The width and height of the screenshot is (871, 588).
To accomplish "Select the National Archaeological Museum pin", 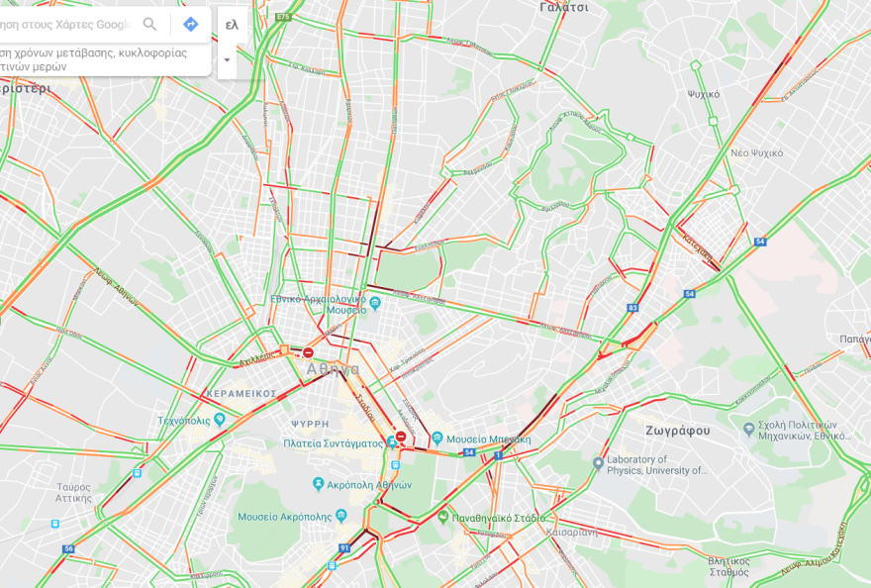I will pos(375,304).
